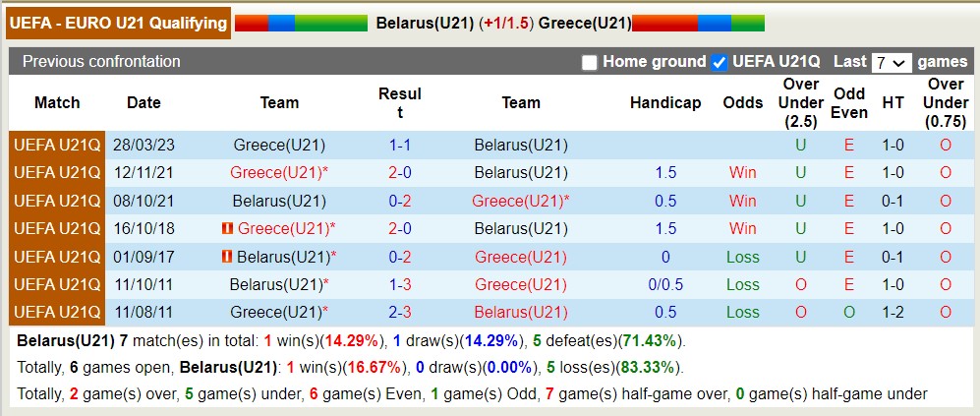Screen dimensions: 980x416
Task: Click the red card icon beside Belarus(U21) 01/09/17
Action: point(227,257)
